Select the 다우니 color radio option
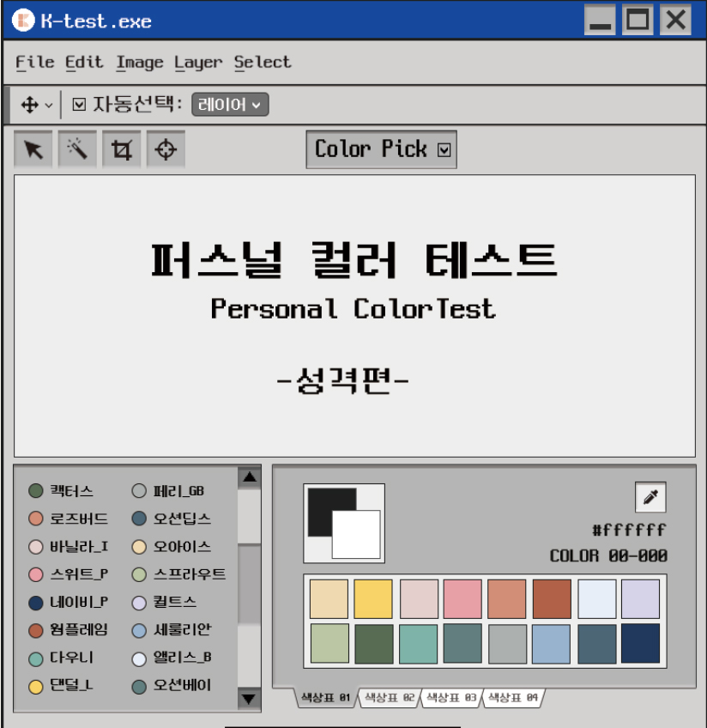Viewport: 707px width, 728px height. coord(36,658)
